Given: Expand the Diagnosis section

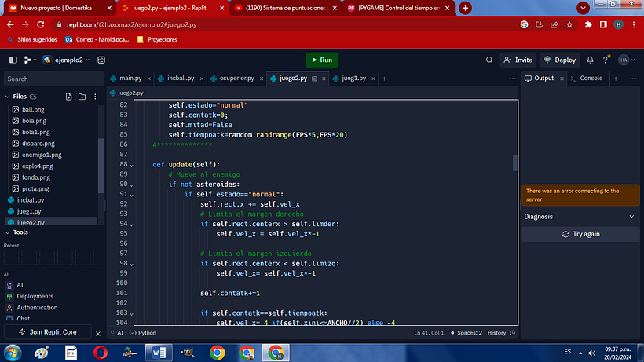Looking at the screenshot, I should pyautogui.click(x=580, y=217).
